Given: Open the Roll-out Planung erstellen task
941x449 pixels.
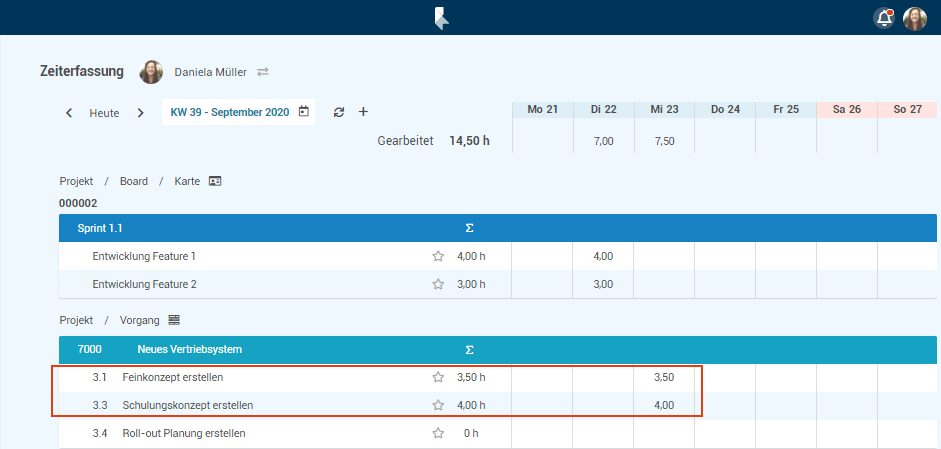Looking at the screenshot, I should tap(184, 433).
